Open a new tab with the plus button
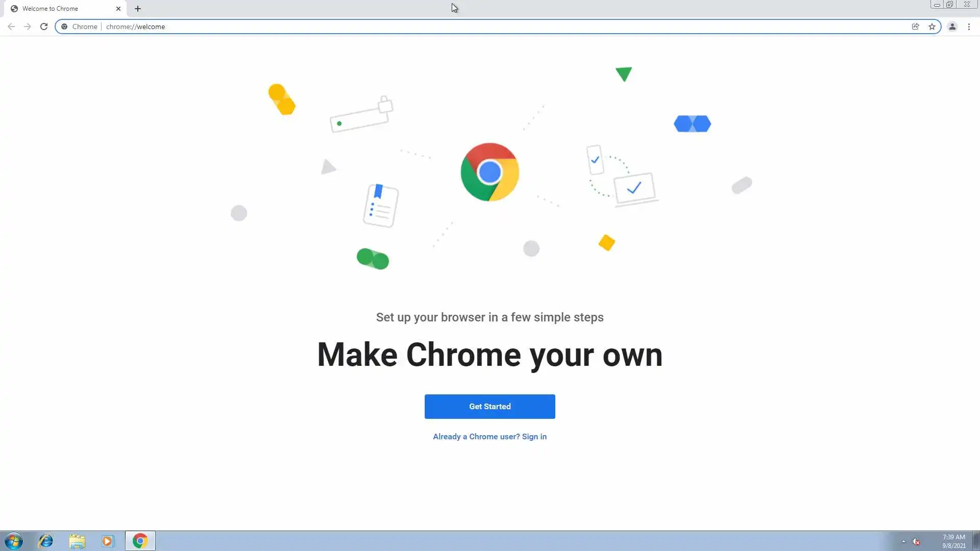Screen dimensions: 980x551 coord(138,9)
